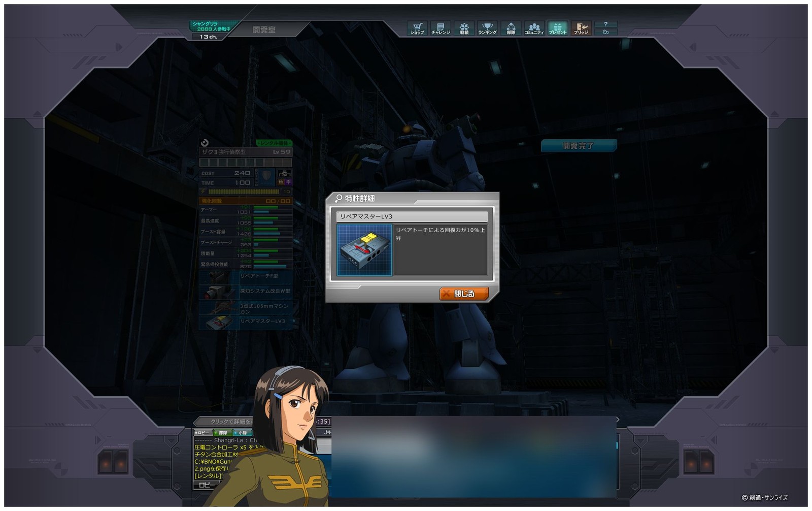Click the 強化回数 header bar
812x511 pixels.
click(x=246, y=201)
